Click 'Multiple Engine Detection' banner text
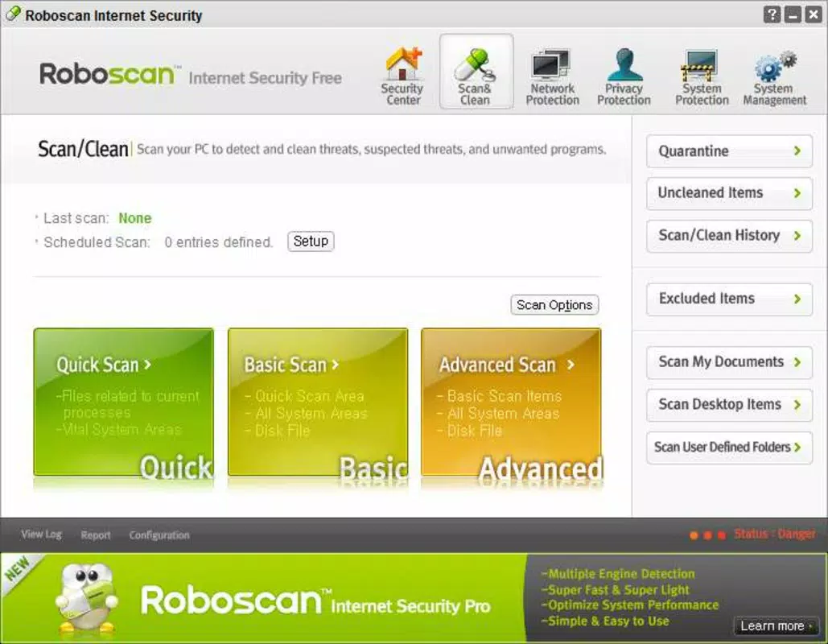828x644 pixels. 618,574
